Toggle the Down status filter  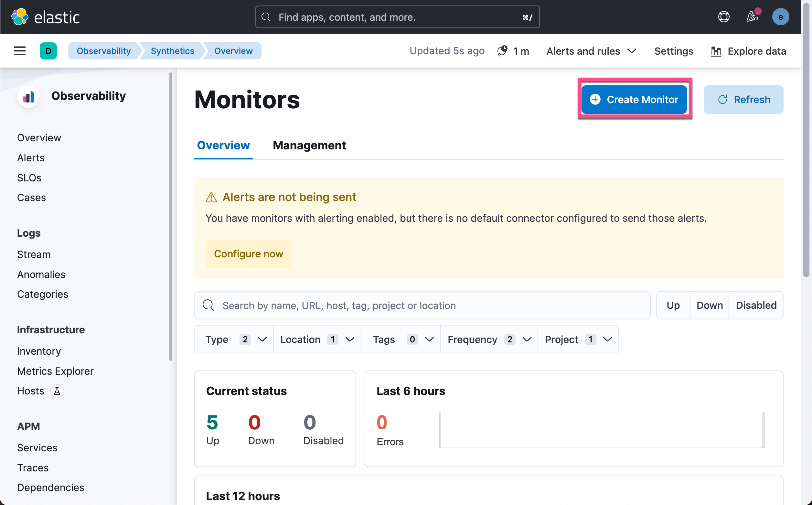tap(710, 305)
